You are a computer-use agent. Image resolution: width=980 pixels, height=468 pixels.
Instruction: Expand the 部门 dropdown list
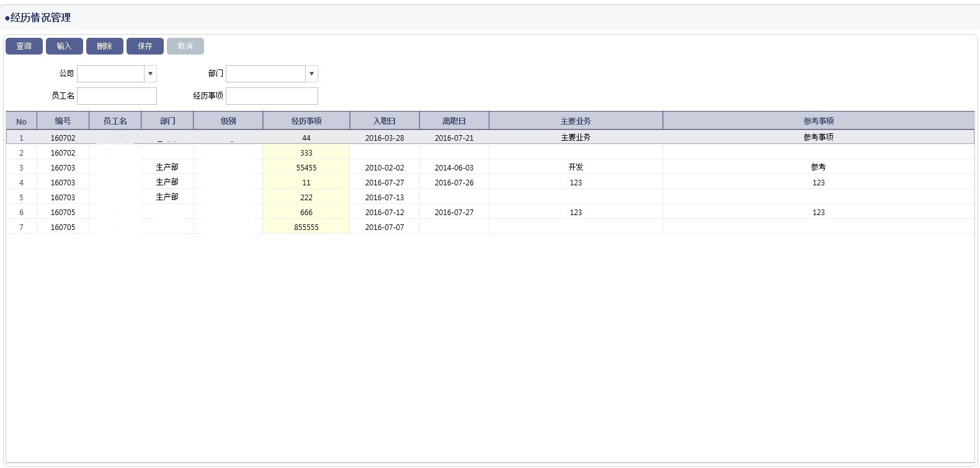(311, 74)
